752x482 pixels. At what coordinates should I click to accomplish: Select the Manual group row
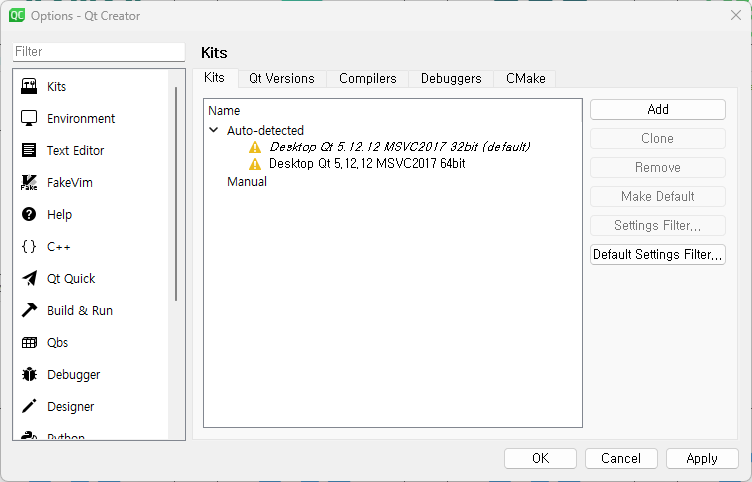[x=247, y=181]
